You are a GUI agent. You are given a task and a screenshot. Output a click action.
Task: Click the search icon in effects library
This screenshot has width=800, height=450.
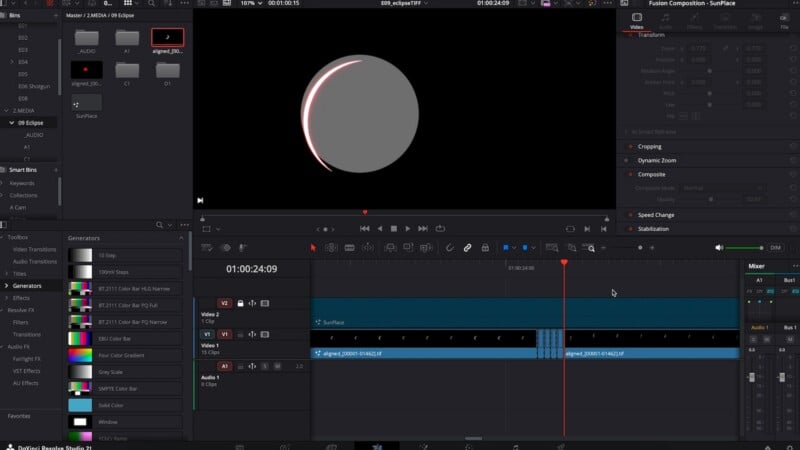[159, 225]
